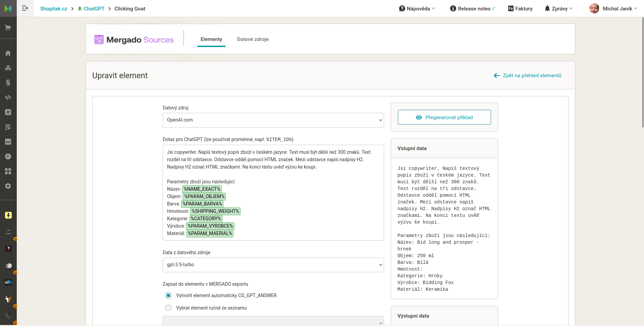Click the %PARAM_BARVA% variable tag
The height and width of the screenshot is (326, 644).
[x=202, y=204]
